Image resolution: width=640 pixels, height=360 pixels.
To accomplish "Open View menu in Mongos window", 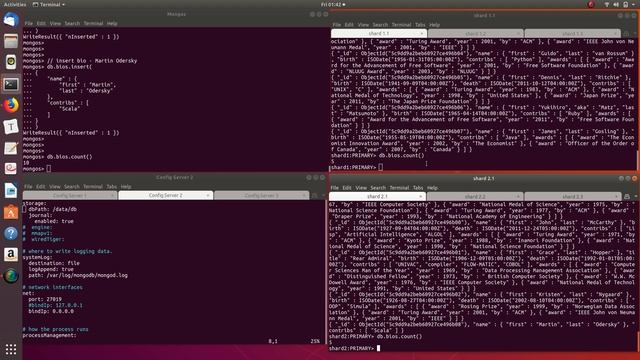I will 55,24.
